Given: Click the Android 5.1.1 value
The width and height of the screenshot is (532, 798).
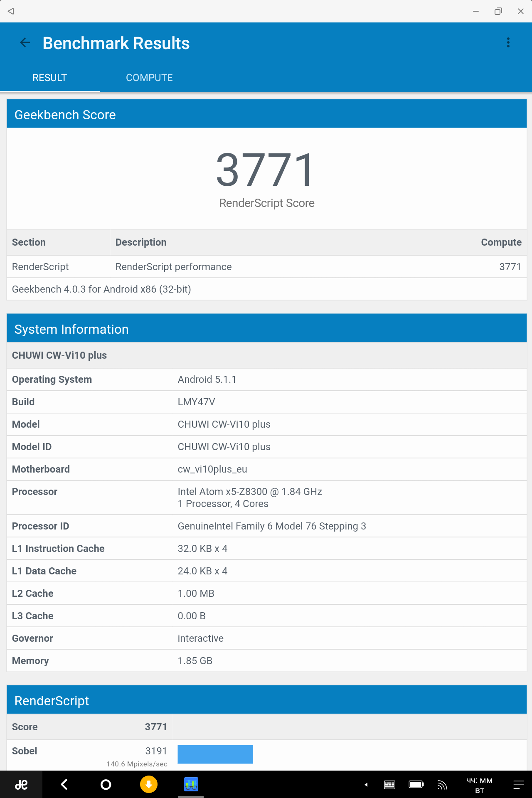Looking at the screenshot, I should tap(207, 379).
